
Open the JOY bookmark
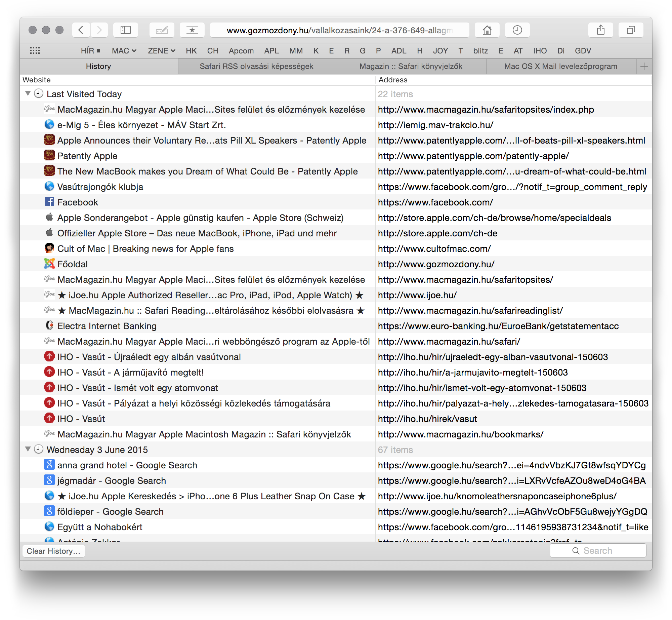pos(440,51)
